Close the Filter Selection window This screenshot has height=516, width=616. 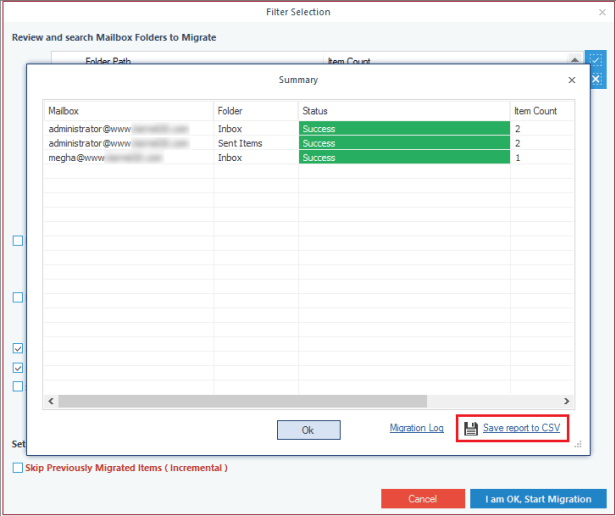point(602,12)
